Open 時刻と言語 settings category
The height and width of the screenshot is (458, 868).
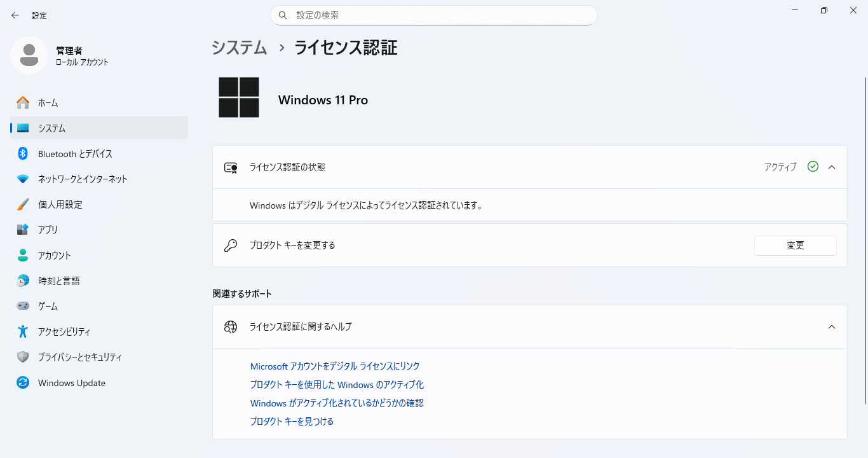point(58,281)
